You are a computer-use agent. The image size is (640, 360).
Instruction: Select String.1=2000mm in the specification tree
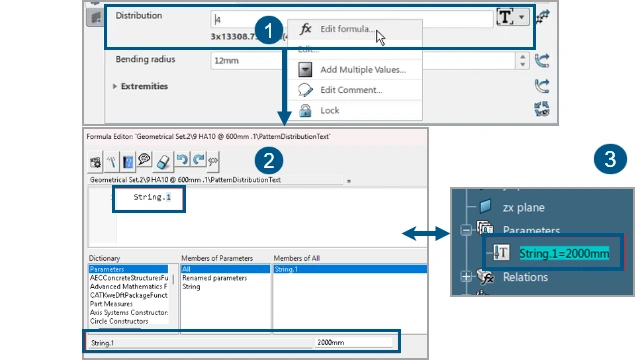[564, 253]
